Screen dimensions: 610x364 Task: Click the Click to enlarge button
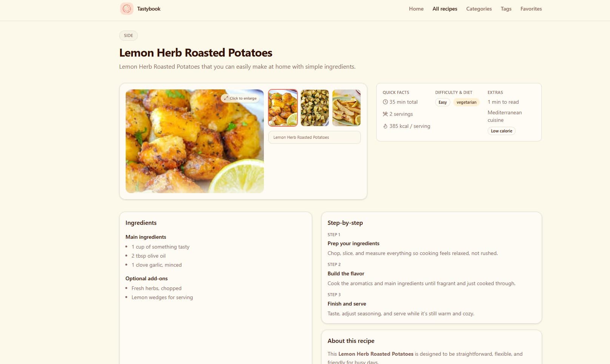click(x=241, y=98)
